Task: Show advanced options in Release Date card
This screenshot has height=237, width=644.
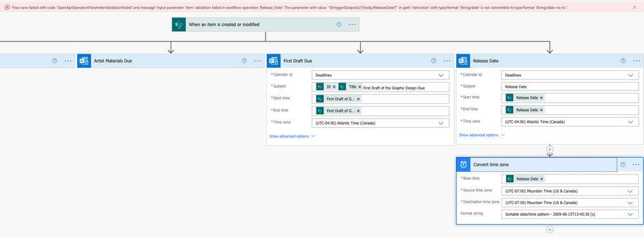Action: 482,135
